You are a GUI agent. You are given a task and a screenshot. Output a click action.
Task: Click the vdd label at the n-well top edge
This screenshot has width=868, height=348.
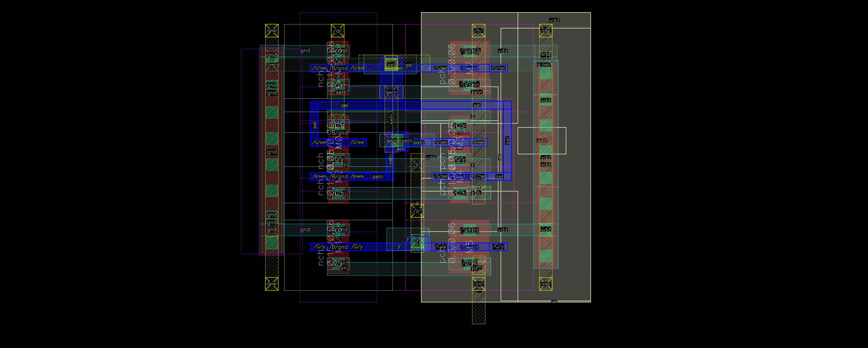click(554, 20)
